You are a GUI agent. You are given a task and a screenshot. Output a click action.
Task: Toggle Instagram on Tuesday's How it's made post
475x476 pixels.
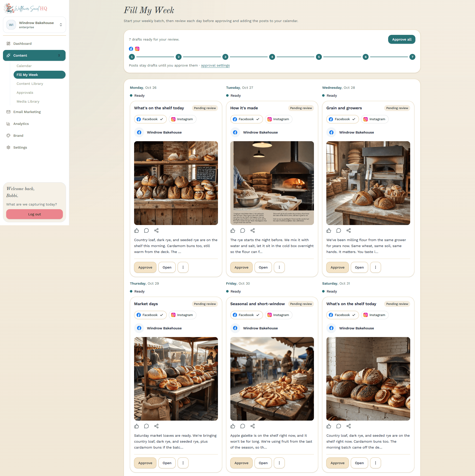(x=279, y=119)
